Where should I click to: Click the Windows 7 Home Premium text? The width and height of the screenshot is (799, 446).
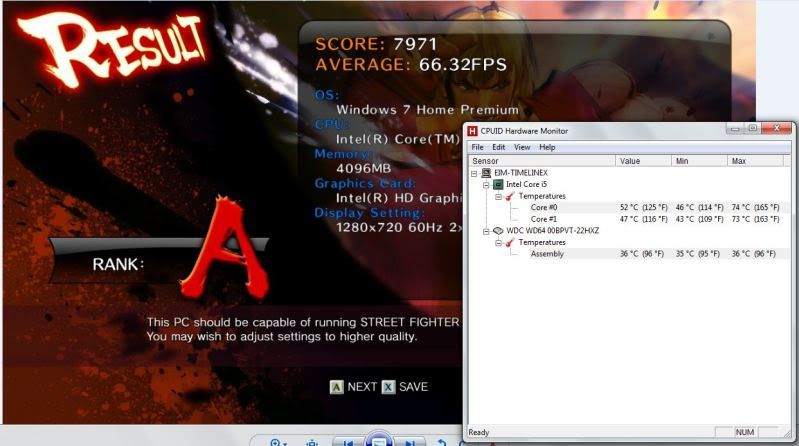click(x=427, y=110)
